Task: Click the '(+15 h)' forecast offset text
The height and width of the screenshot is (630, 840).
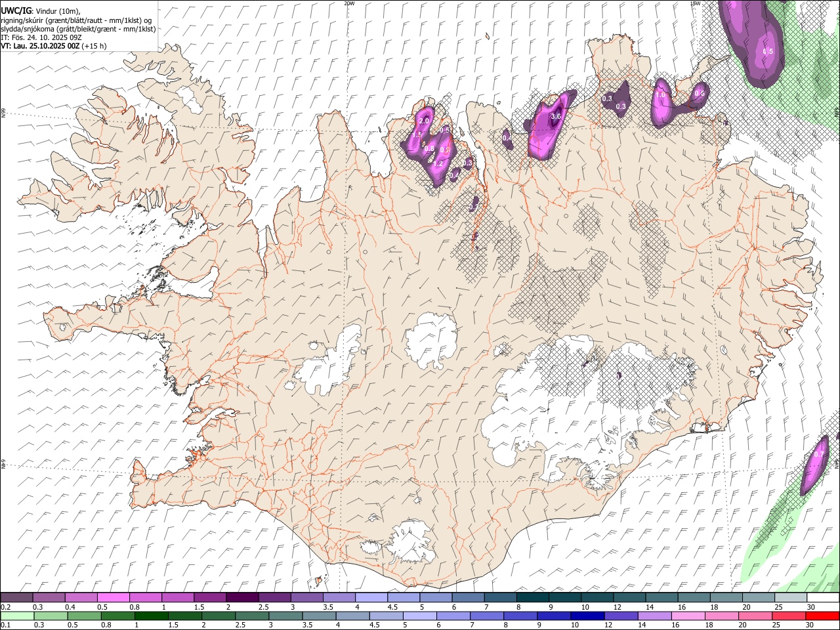Action: (94, 46)
